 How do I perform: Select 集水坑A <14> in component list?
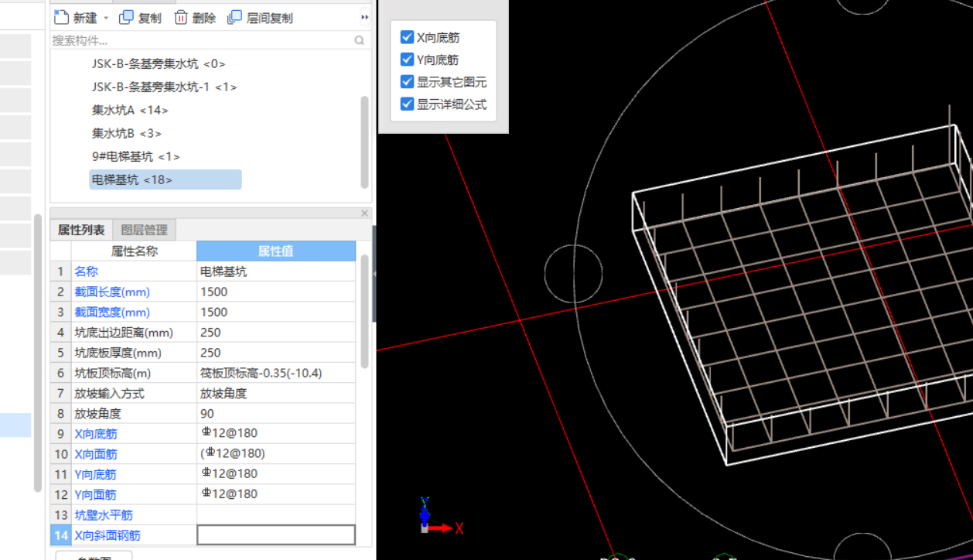[x=130, y=110]
